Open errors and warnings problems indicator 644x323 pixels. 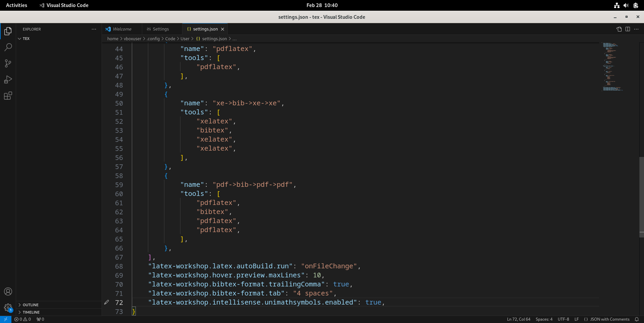23,319
